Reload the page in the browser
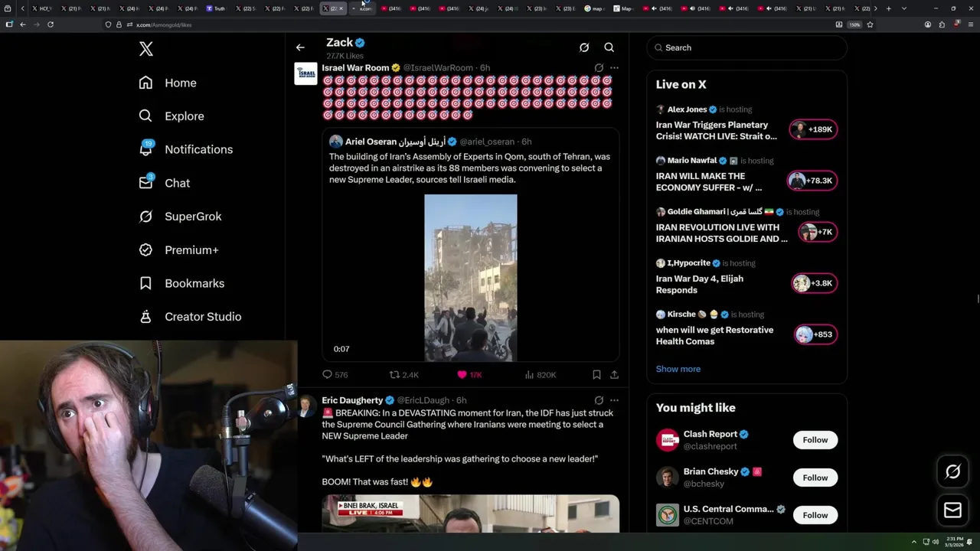 tap(51, 24)
